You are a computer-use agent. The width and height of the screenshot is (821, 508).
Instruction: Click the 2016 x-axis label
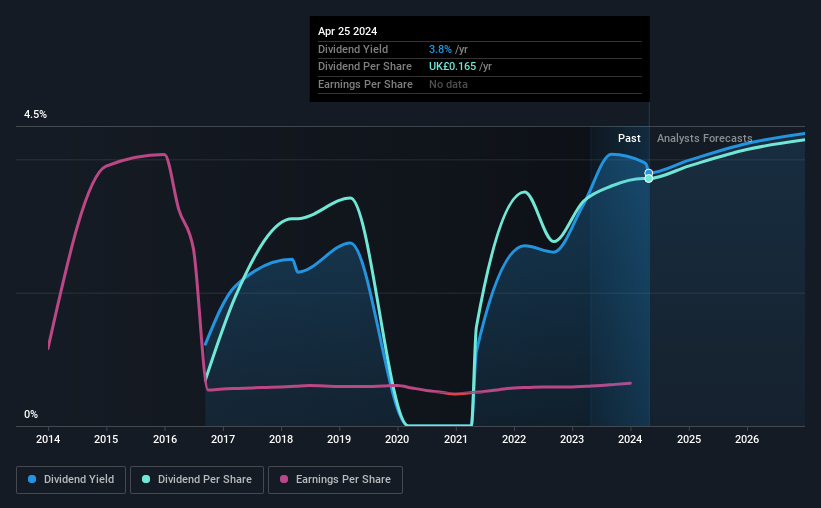coord(165,439)
